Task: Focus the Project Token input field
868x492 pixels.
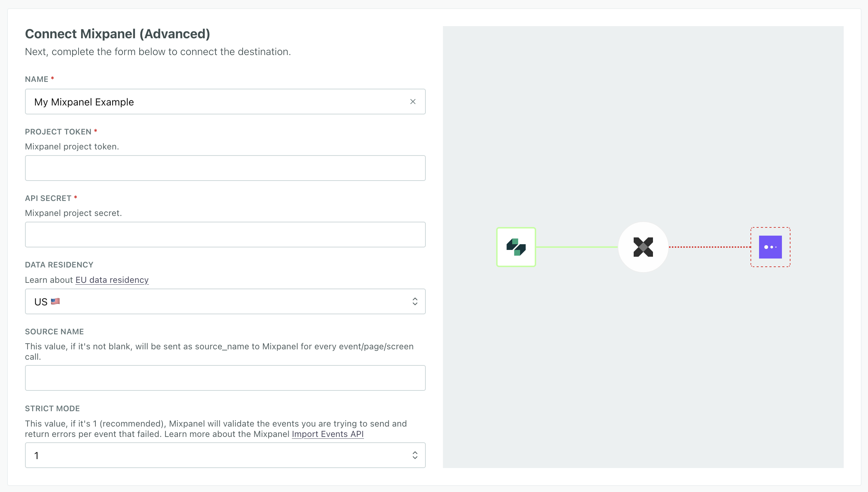Action: click(225, 168)
